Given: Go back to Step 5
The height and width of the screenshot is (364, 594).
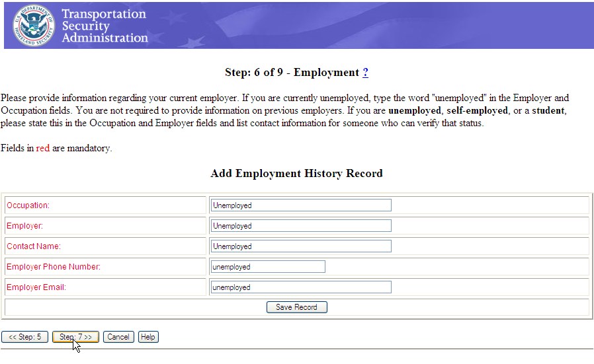Looking at the screenshot, I should (24, 337).
